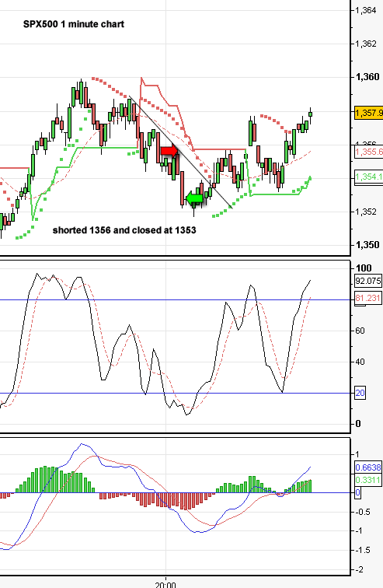
Task: Select the red short-entry arrow marker
Action: [x=169, y=151]
